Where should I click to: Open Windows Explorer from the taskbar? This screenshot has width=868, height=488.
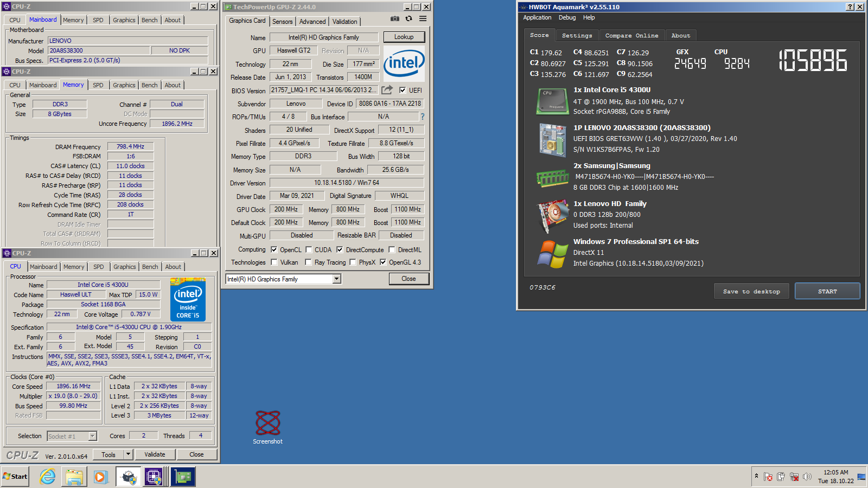click(x=74, y=477)
